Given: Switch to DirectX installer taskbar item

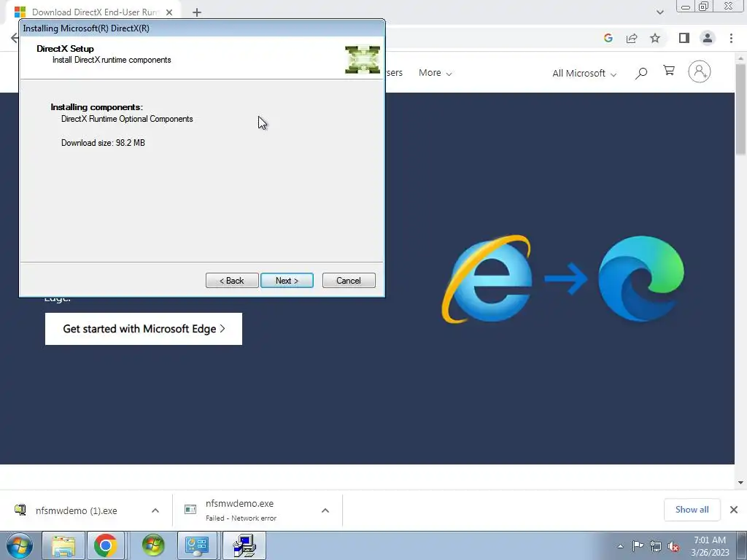Looking at the screenshot, I should [244, 545].
